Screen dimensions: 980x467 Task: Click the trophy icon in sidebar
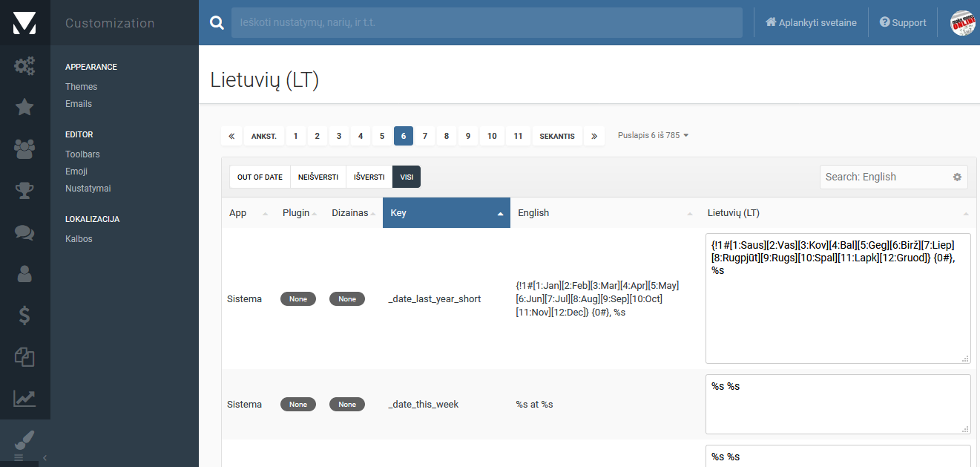point(24,191)
